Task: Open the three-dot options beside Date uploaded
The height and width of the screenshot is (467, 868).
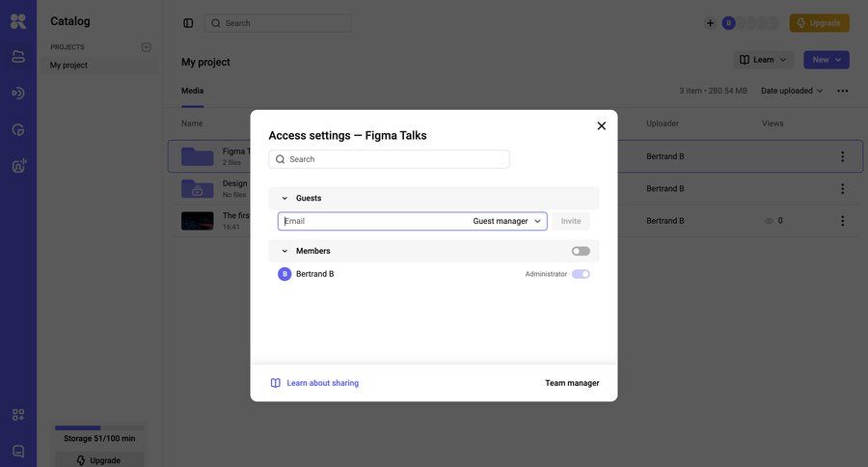Action: 843,91
